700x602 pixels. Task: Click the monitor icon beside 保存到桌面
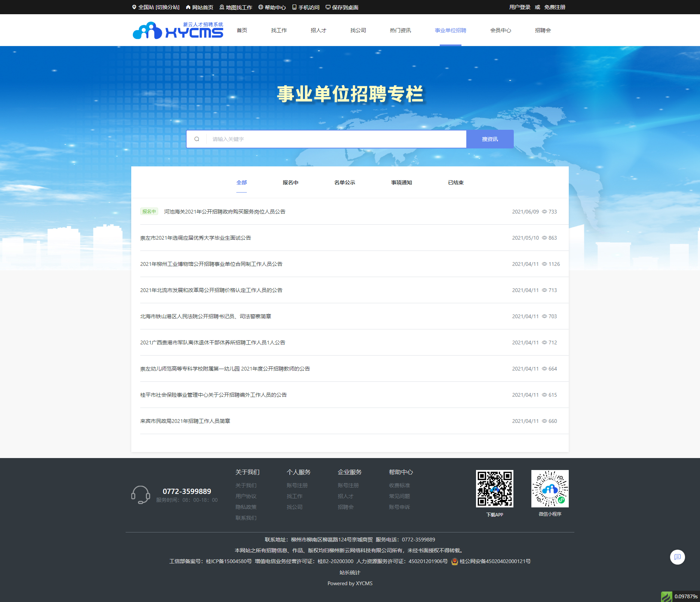tap(328, 7)
